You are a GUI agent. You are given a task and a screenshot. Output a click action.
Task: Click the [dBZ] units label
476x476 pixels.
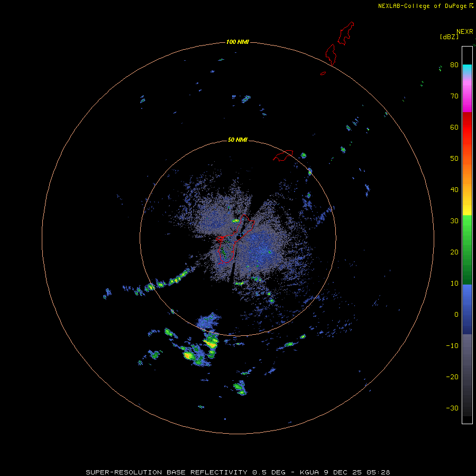(449, 37)
